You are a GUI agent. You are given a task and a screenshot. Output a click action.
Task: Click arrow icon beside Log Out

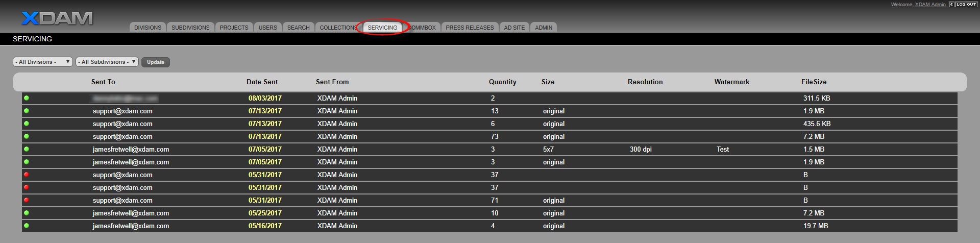951,5
